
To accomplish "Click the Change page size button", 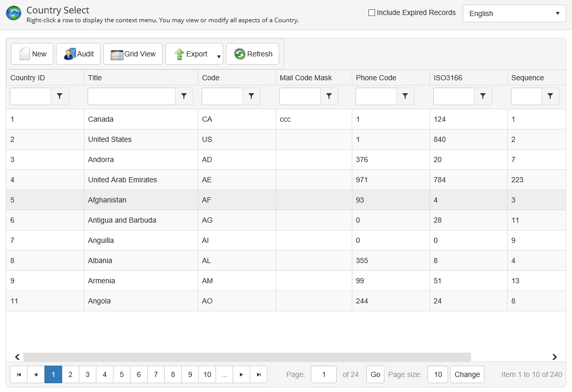I will coord(467,374).
